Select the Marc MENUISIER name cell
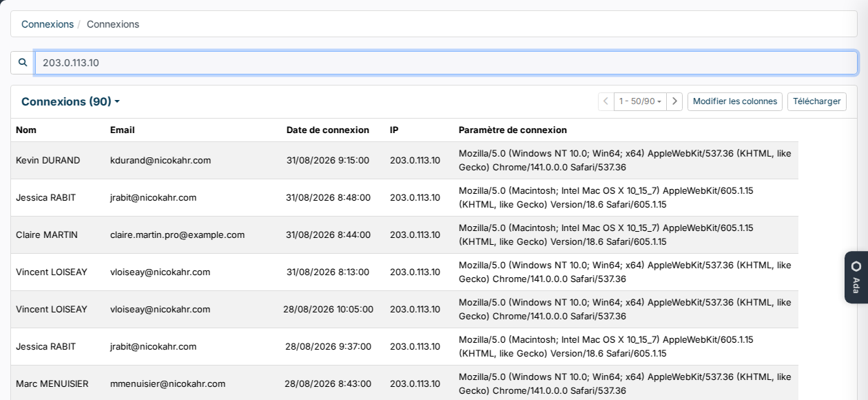This screenshot has height=400, width=868. pyautogui.click(x=52, y=383)
